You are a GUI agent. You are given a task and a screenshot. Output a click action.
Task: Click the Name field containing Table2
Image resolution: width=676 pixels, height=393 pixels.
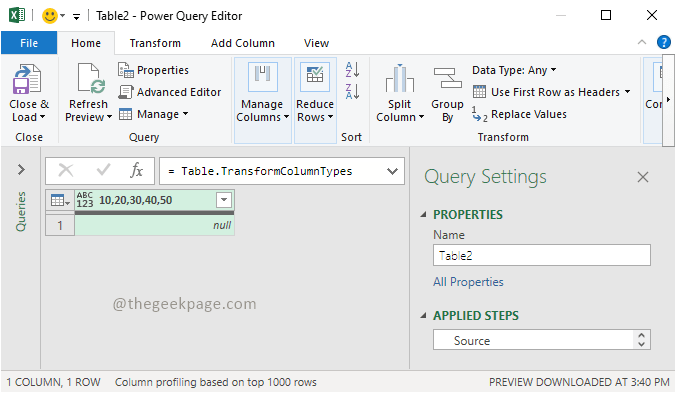point(541,256)
